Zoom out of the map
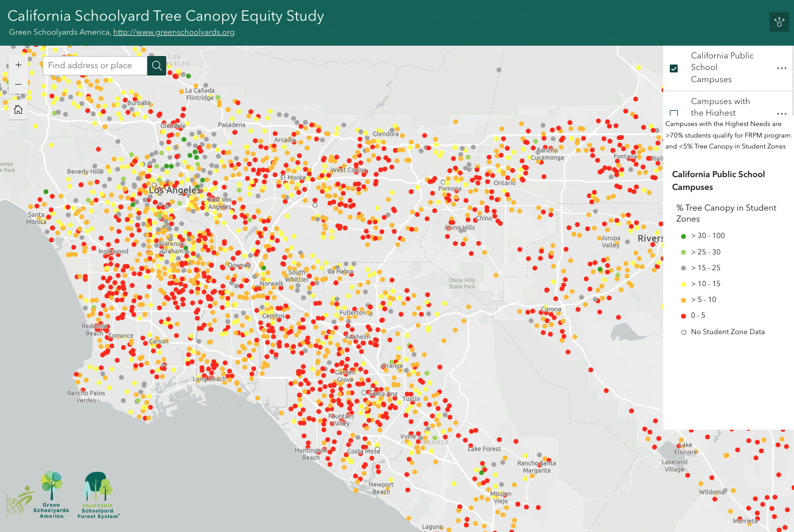 tap(18, 84)
